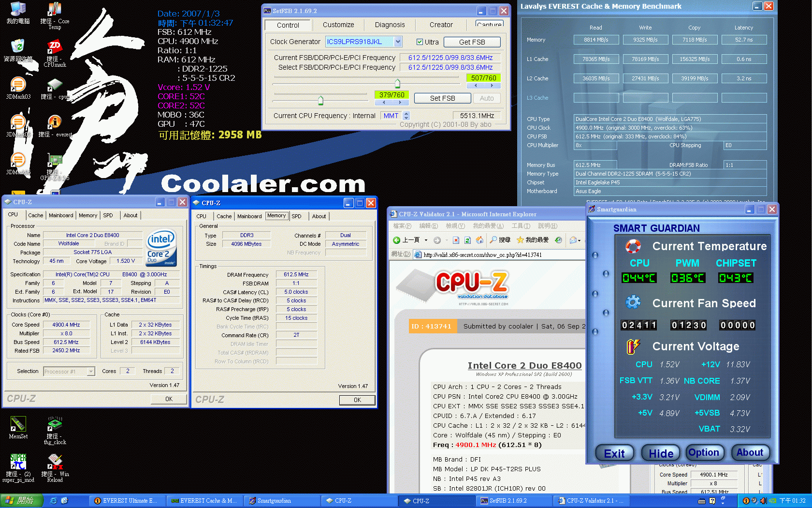This screenshot has height=508, width=812.
Task: Click the EVEREST tray icon
Action: [746, 501]
